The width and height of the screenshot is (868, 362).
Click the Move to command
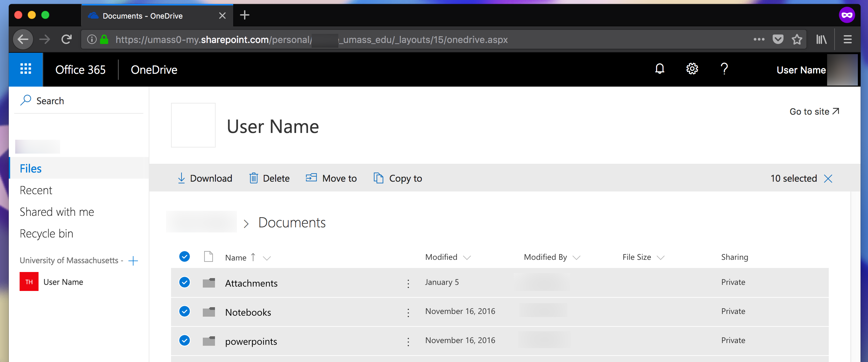point(331,178)
